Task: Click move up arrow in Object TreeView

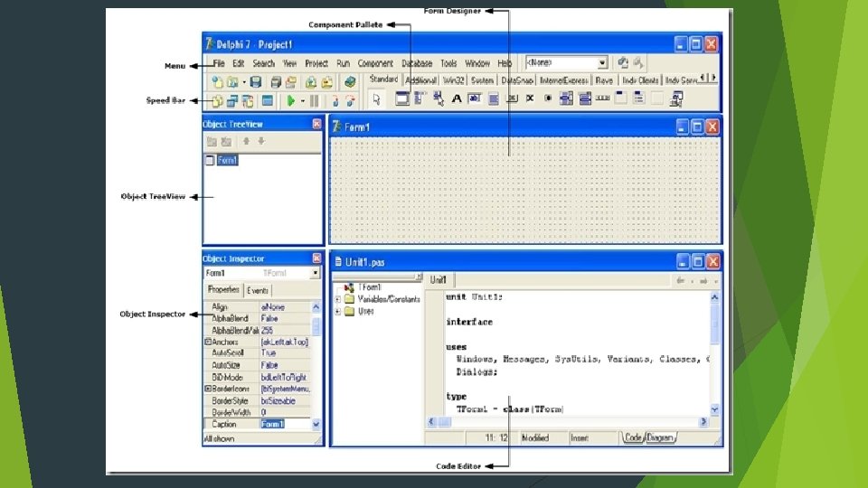Action: pyautogui.click(x=246, y=142)
